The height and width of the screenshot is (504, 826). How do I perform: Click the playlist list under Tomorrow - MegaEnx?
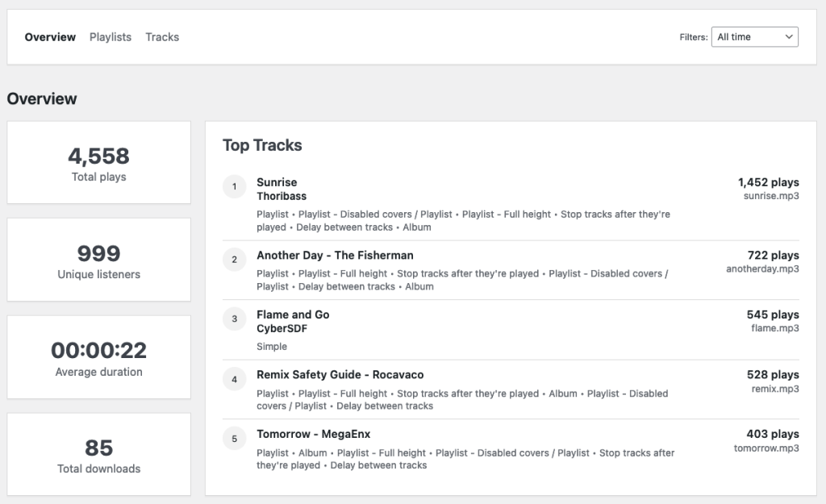[x=465, y=459]
